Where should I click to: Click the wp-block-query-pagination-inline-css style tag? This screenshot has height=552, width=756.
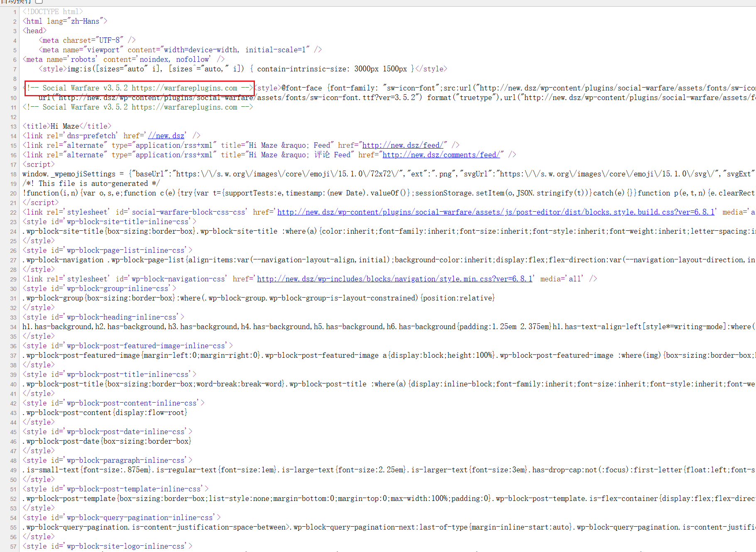pyautogui.click(x=122, y=518)
